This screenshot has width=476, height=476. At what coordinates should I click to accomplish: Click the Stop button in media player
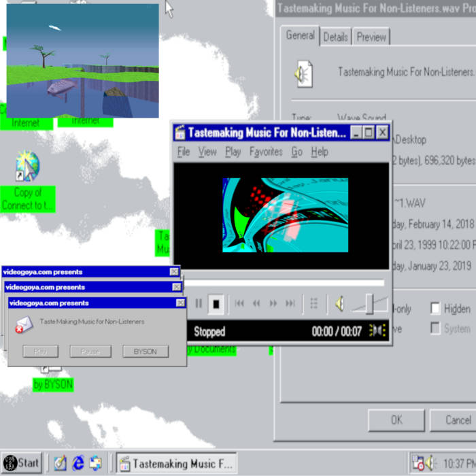click(x=216, y=304)
